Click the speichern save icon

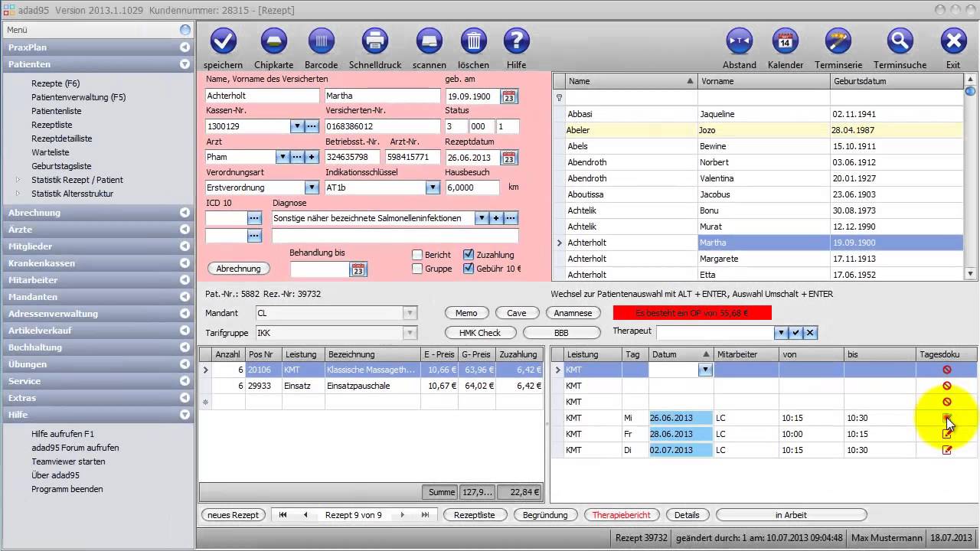[223, 41]
